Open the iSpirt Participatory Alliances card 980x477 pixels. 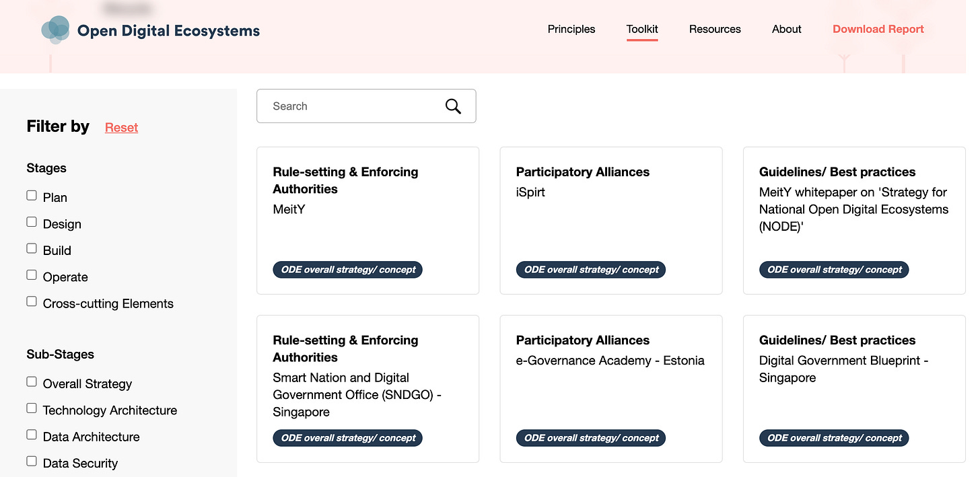point(611,221)
